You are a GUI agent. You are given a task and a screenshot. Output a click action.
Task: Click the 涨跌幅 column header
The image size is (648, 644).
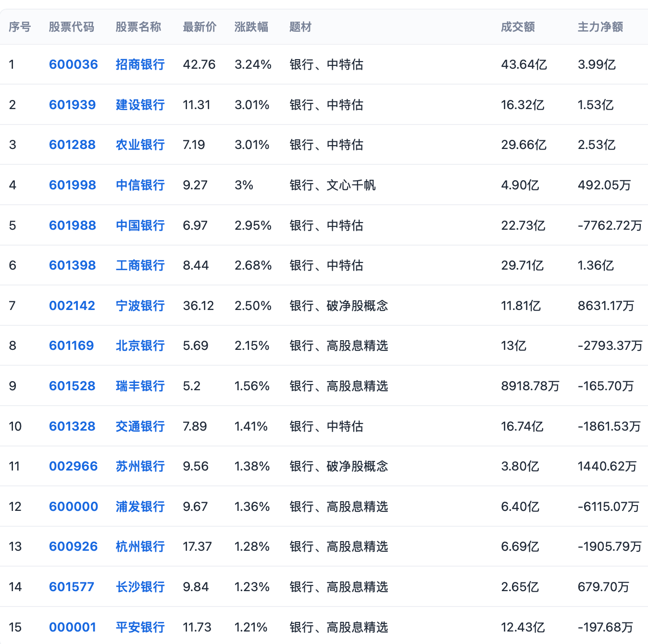[251, 27]
